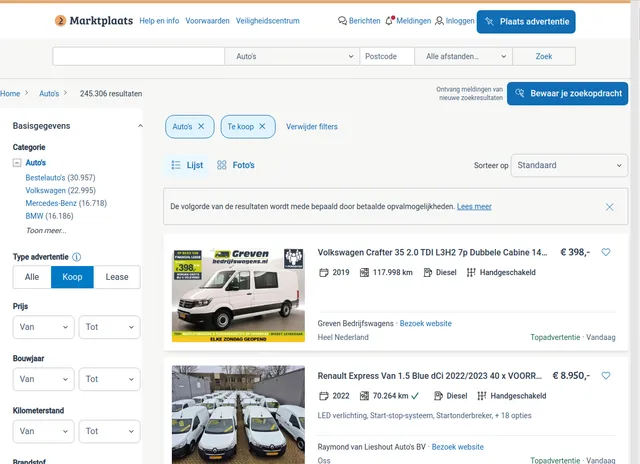
Task: Open Renault Express vans thumbnail
Action: (x=238, y=414)
